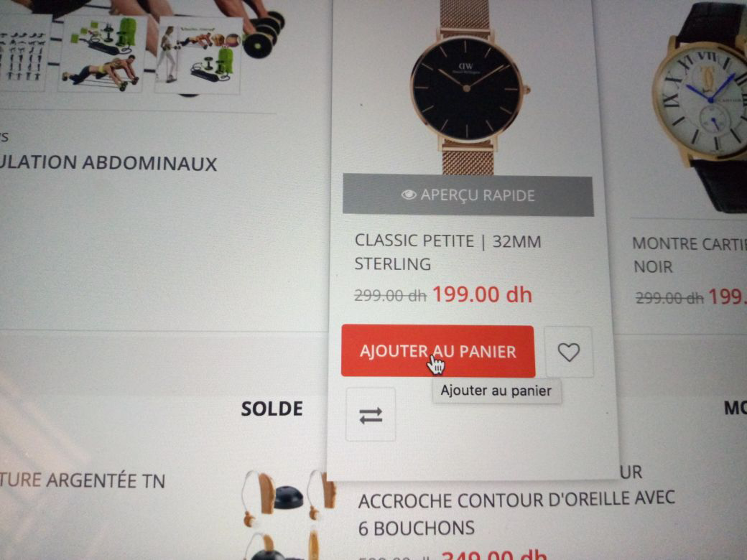Open Accroche Contour d'Oreille product link
Viewport: 747px width, 560px height.
pyautogui.click(x=516, y=513)
